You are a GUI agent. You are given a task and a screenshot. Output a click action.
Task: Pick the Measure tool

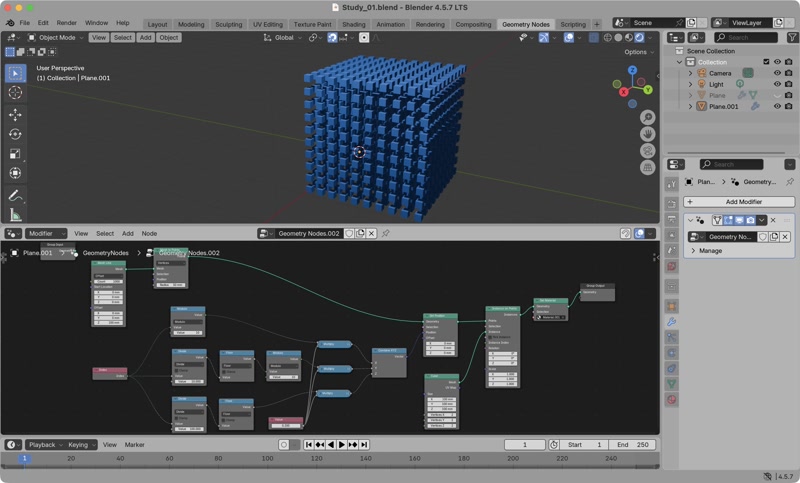click(15, 214)
